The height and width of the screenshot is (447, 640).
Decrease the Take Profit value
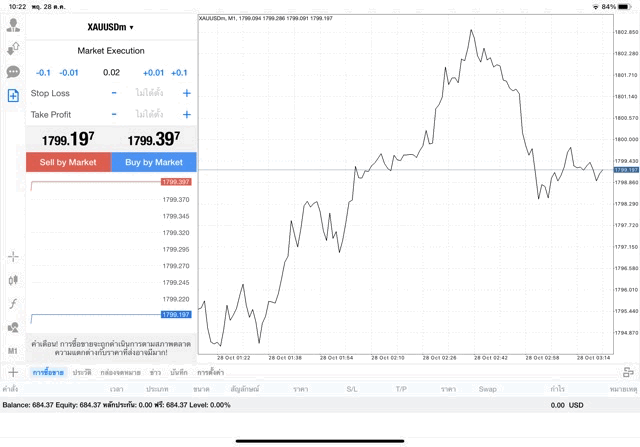114,115
